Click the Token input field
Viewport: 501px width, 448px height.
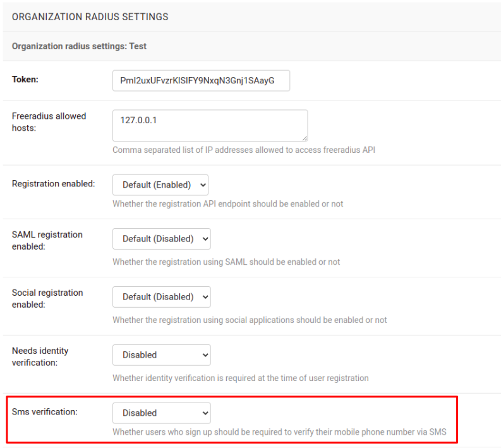(x=201, y=80)
